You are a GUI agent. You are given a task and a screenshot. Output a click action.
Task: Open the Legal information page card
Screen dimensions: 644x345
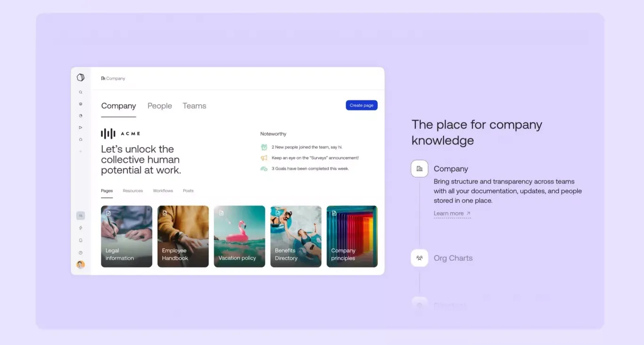(x=126, y=236)
